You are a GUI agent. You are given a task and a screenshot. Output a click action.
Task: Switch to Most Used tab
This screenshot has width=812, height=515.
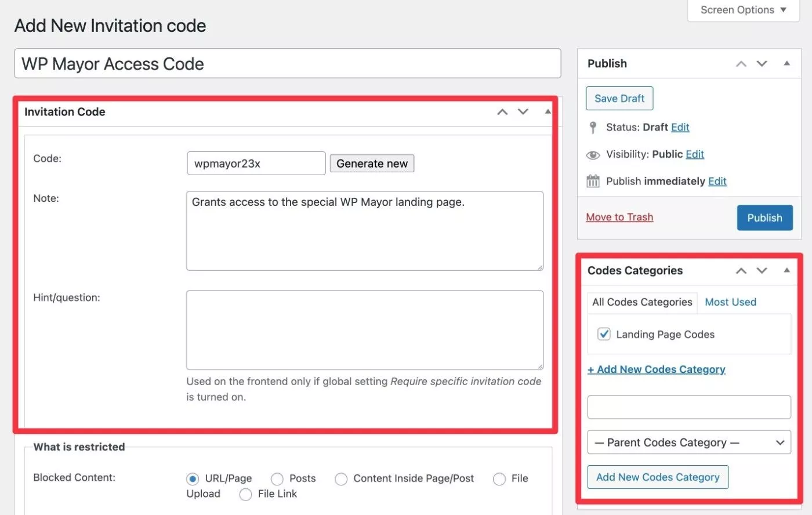pos(730,302)
